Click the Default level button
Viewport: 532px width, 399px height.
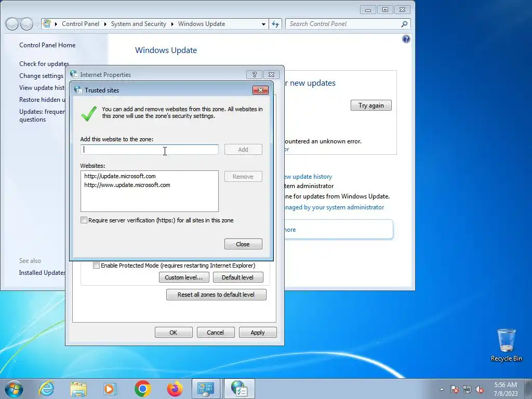(x=238, y=277)
